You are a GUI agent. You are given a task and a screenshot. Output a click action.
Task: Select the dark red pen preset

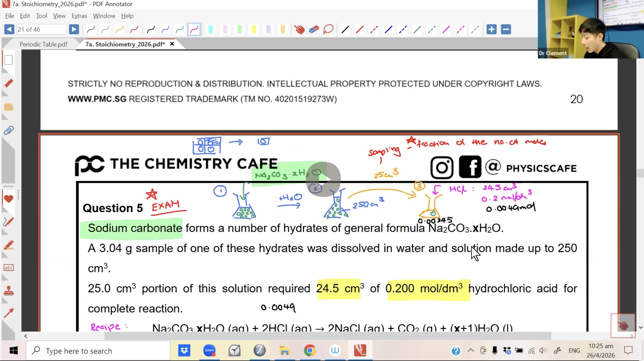tap(91, 29)
